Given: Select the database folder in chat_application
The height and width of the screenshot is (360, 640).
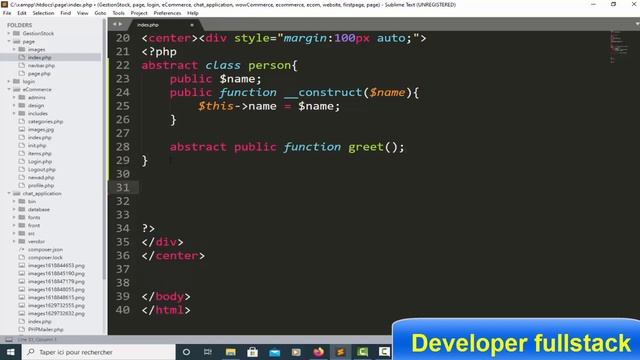Looking at the screenshot, I should 39,209.
